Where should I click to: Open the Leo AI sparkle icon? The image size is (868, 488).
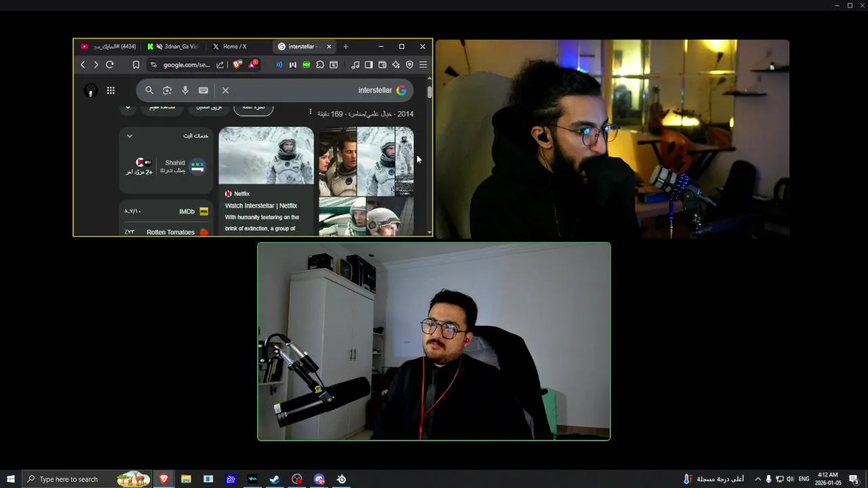pyautogui.click(x=396, y=65)
